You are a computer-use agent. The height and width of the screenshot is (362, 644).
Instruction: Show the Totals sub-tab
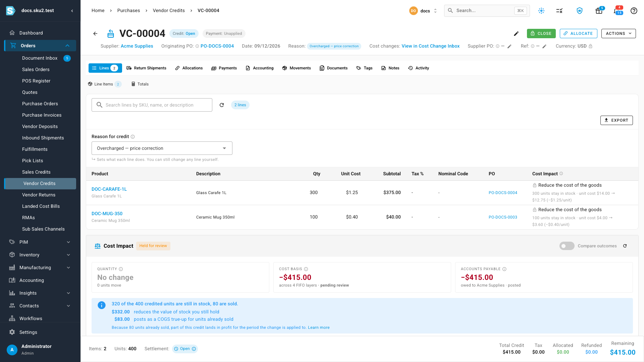[x=140, y=84]
